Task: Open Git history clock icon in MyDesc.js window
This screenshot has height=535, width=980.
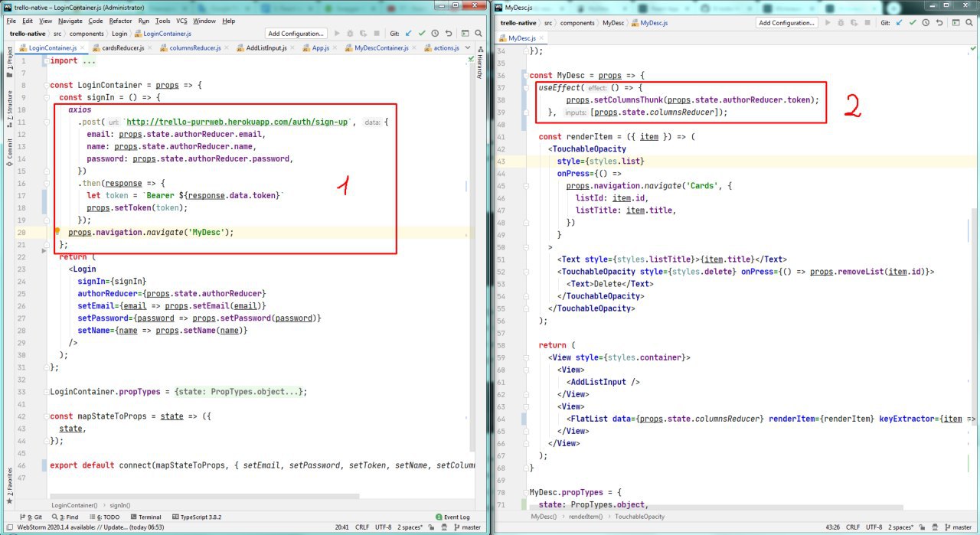Action: [926, 23]
